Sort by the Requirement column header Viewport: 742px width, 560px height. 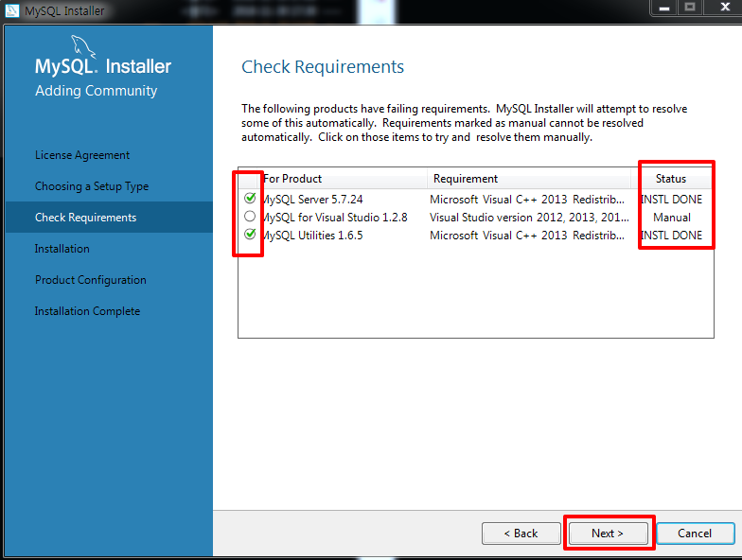point(529,178)
